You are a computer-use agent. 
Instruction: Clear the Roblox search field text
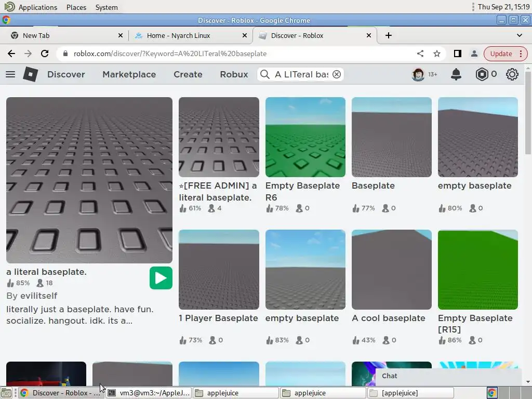pyautogui.click(x=337, y=74)
